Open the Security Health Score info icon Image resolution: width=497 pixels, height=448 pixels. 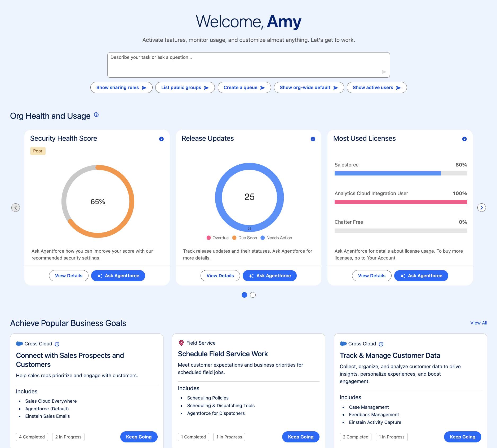[x=161, y=139]
